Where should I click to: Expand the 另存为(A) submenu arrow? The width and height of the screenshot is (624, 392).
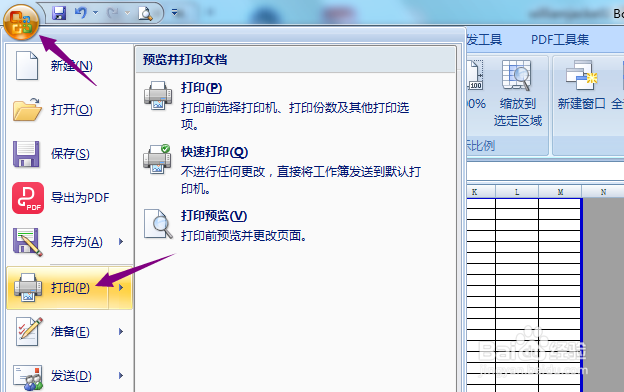pos(121,242)
